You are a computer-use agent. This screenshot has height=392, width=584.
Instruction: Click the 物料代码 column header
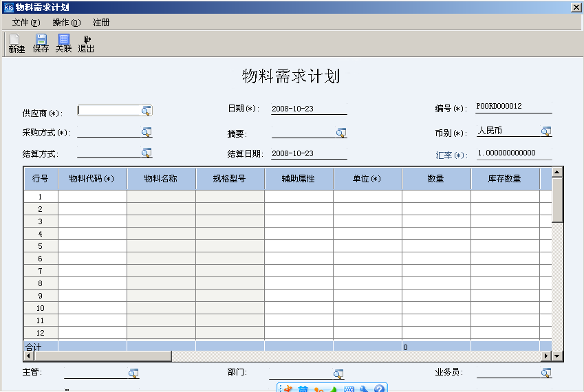pos(92,179)
